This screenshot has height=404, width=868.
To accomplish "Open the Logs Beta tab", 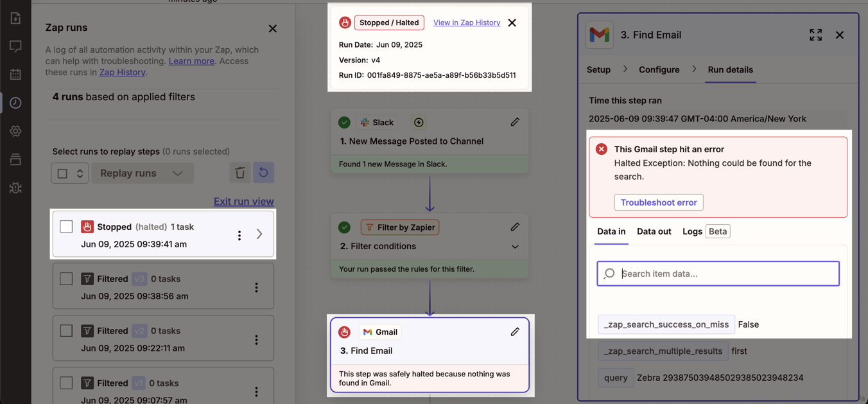I will [706, 231].
